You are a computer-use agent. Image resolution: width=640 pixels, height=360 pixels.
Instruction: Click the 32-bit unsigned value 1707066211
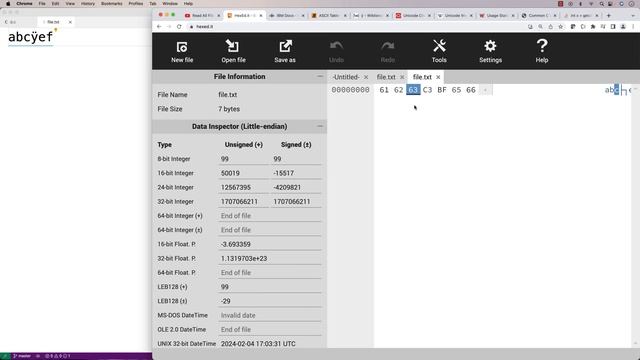[243, 202]
